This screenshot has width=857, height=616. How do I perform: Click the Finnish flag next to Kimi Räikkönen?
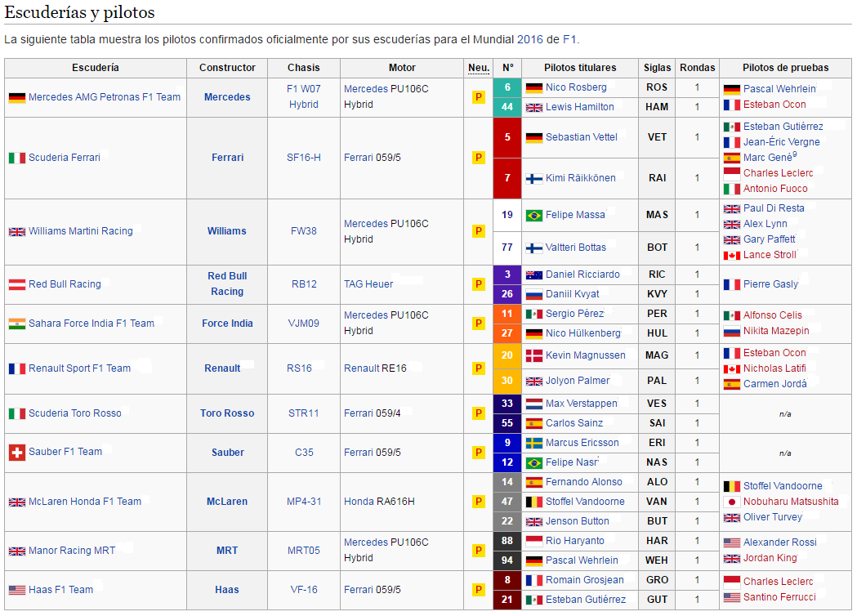[534, 179]
